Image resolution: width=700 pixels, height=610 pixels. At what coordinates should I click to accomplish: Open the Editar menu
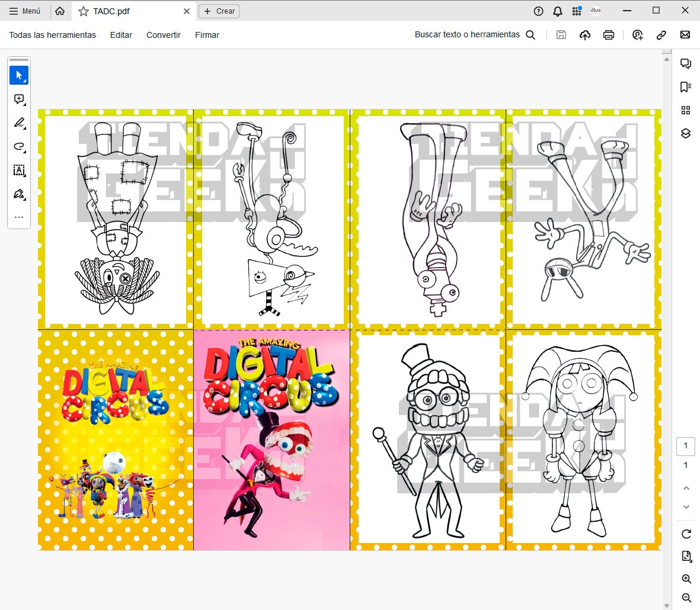pos(121,35)
